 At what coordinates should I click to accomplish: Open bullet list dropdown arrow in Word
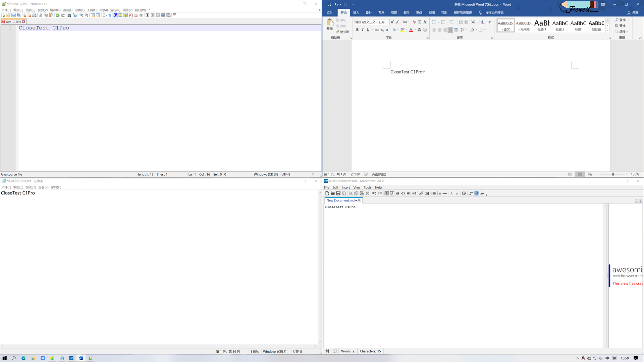pyautogui.click(x=438, y=22)
